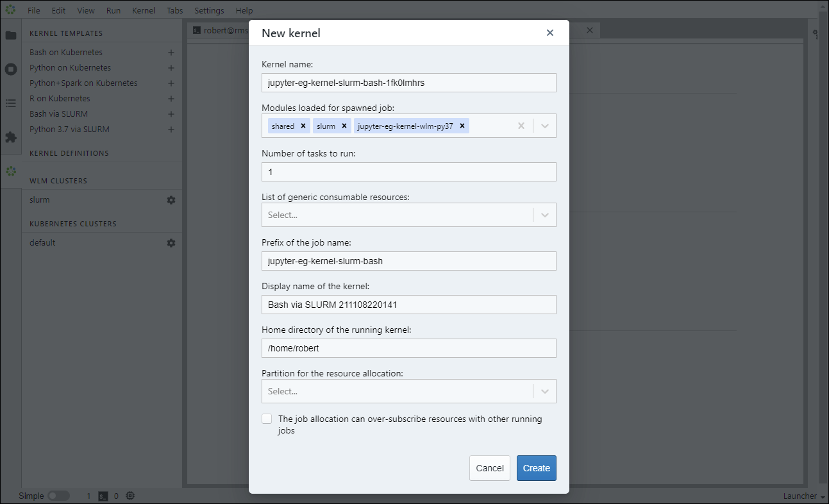Select the green Enterprise Gateway sidebar icon
Viewport: 829px width, 504px height.
point(10,171)
